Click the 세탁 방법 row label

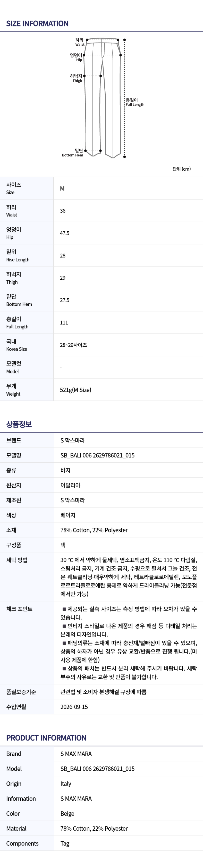[17, 560]
